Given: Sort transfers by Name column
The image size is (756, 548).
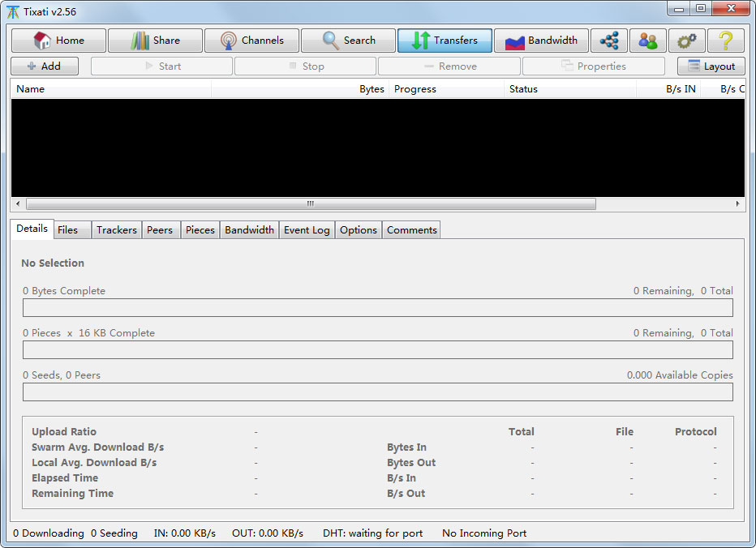Looking at the screenshot, I should tap(111, 89).
